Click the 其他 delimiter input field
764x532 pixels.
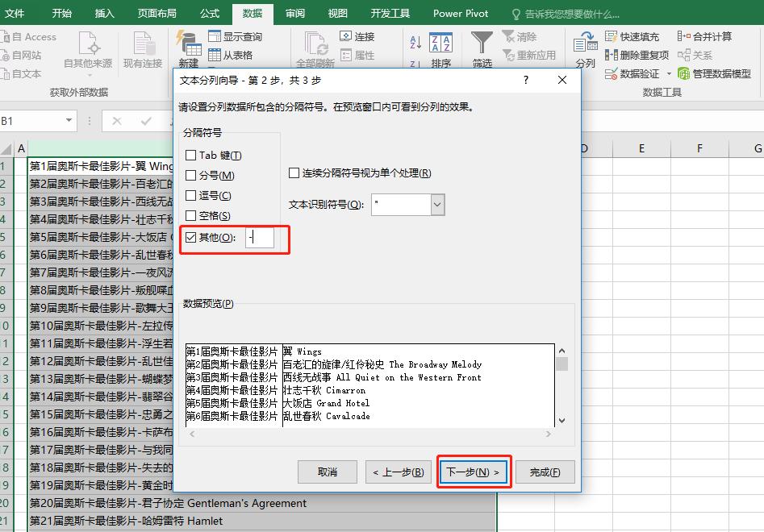pyautogui.click(x=260, y=239)
